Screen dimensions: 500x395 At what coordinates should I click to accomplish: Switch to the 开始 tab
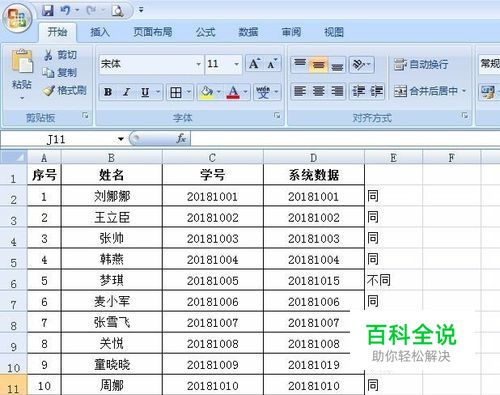click(57, 32)
